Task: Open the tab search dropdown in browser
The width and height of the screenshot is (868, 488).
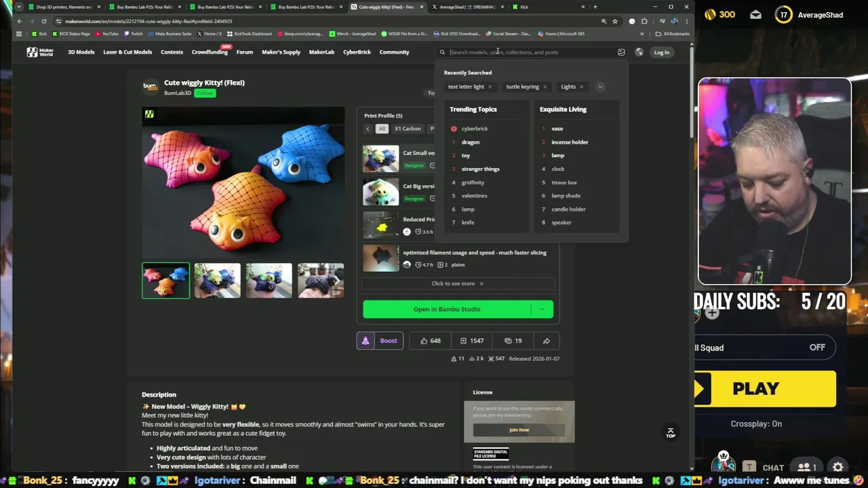Action: pos(18,7)
